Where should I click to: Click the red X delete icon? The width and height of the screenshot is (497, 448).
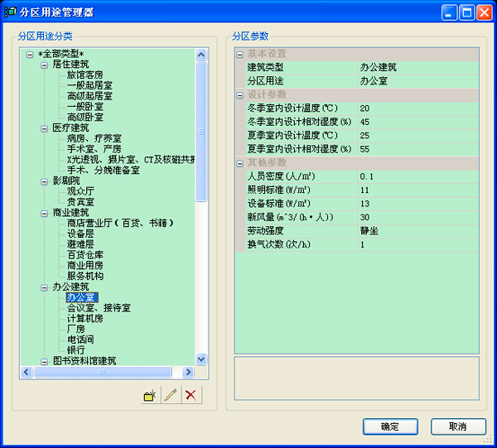[191, 396]
